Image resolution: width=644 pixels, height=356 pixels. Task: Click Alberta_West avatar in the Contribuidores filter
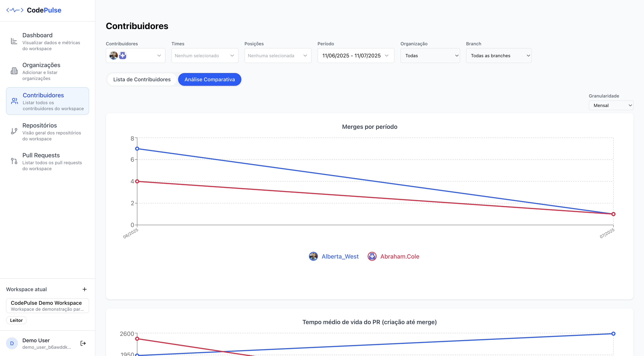(113, 56)
